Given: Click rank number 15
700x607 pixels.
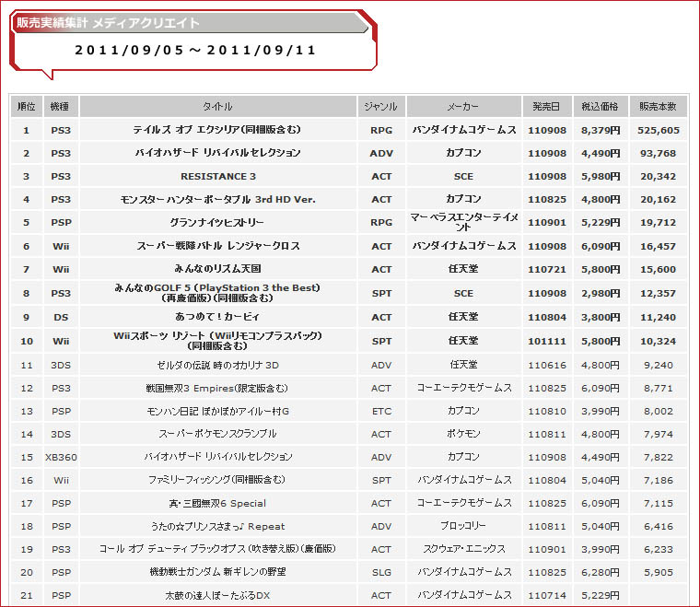Looking at the screenshot, I should [27, 458].
